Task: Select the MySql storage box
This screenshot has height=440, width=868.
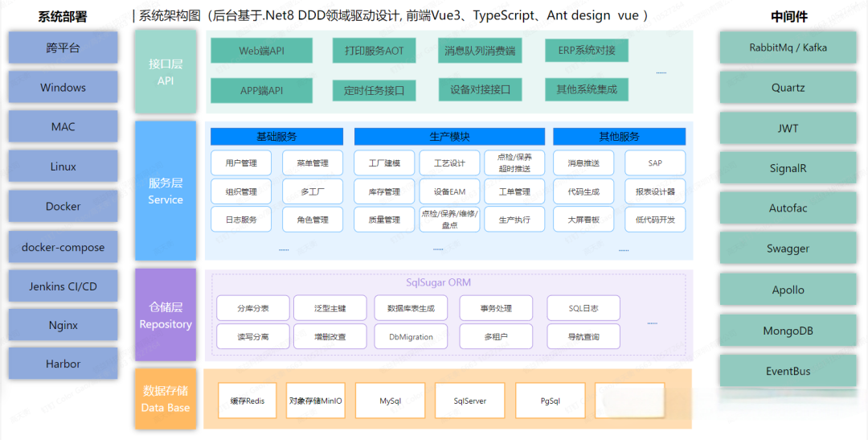Action: coord(391,400)
